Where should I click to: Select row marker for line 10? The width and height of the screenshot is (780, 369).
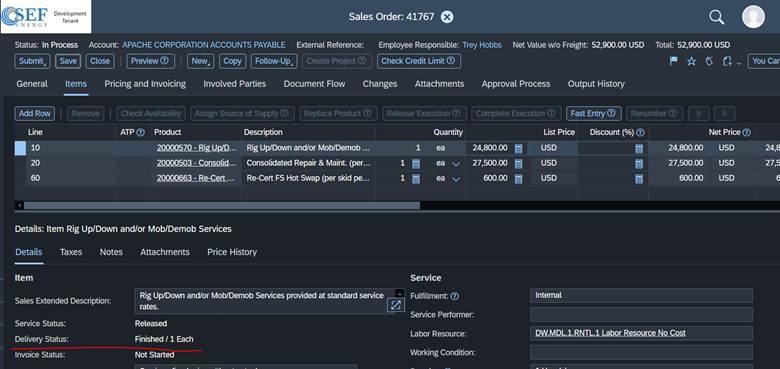pyautogui.click(x=20, y=148)
